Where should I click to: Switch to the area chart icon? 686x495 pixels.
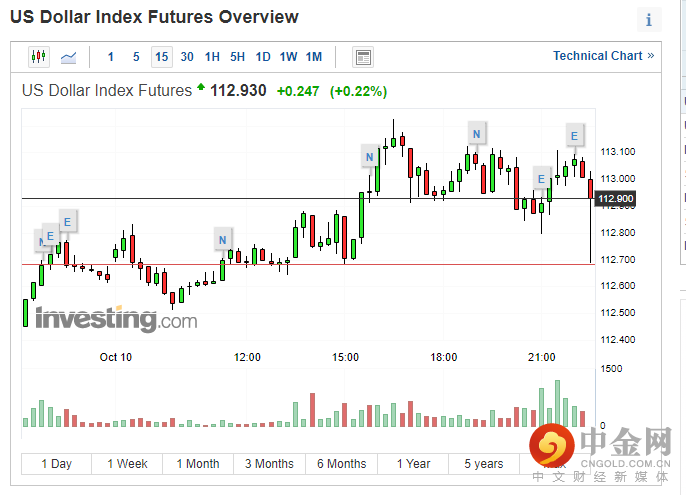point(68,57)
